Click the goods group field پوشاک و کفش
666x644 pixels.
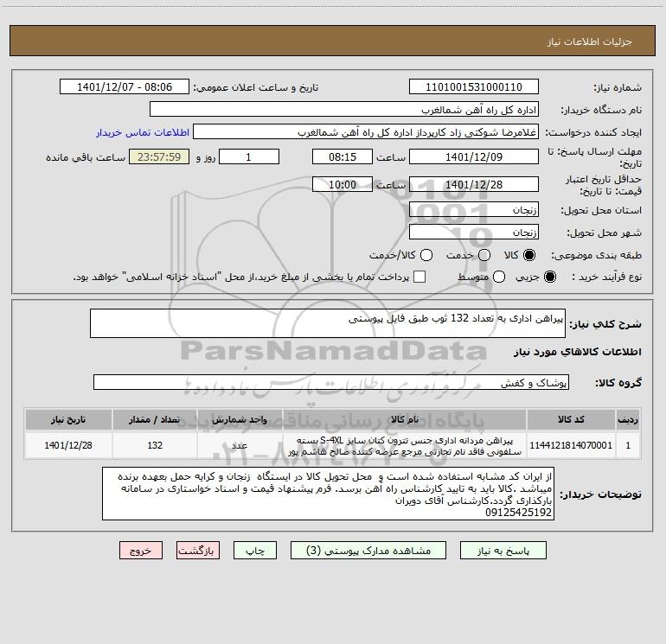[331, 382]
